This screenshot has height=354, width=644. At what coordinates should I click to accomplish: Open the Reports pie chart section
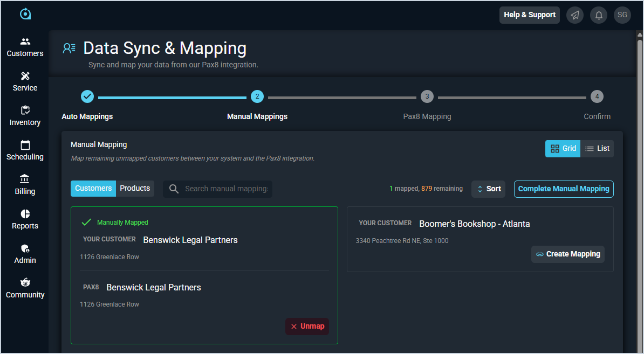coord(25,219)
